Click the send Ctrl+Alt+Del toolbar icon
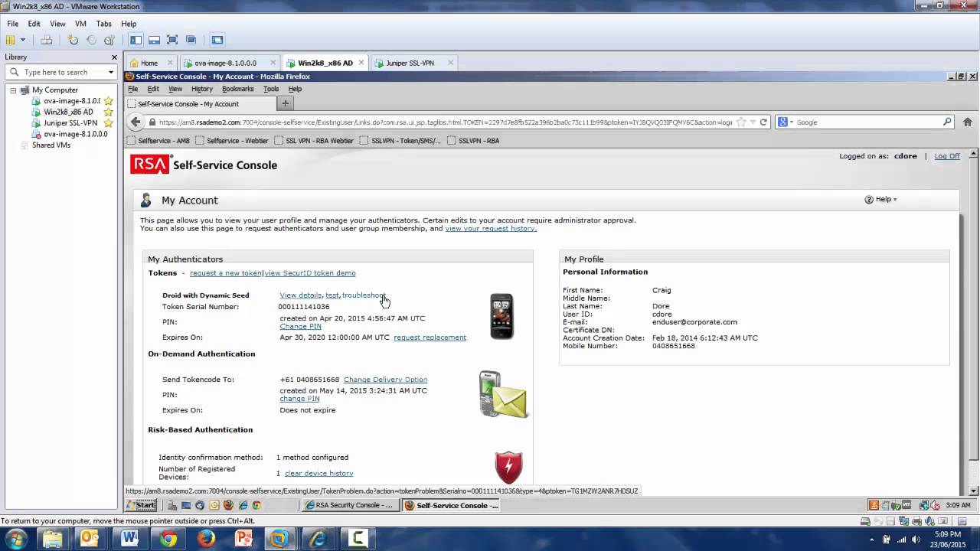980x551 pixels. coord(46,40)
